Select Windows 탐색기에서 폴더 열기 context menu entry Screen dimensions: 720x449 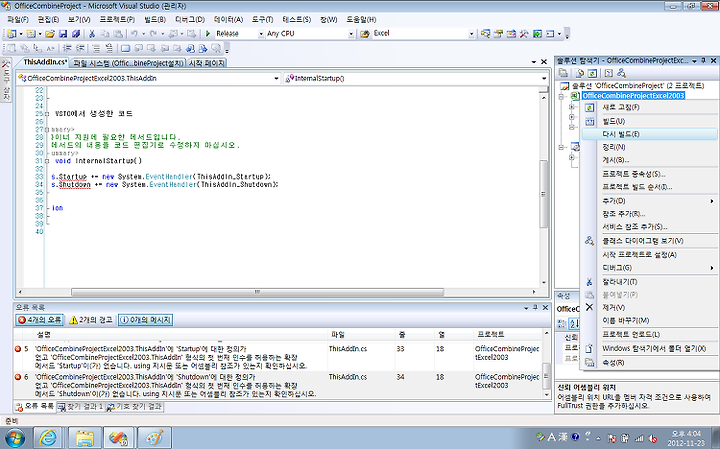click(649, 348)
